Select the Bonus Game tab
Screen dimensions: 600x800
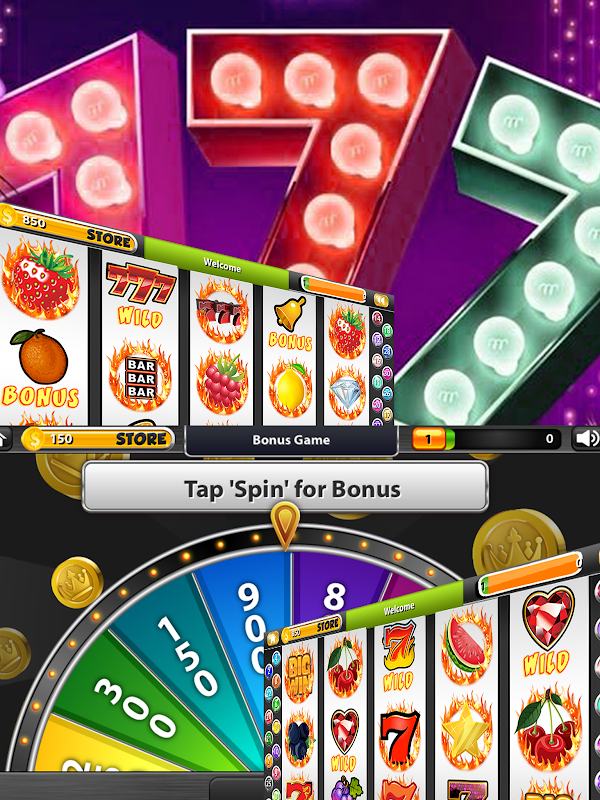point(291,440)
